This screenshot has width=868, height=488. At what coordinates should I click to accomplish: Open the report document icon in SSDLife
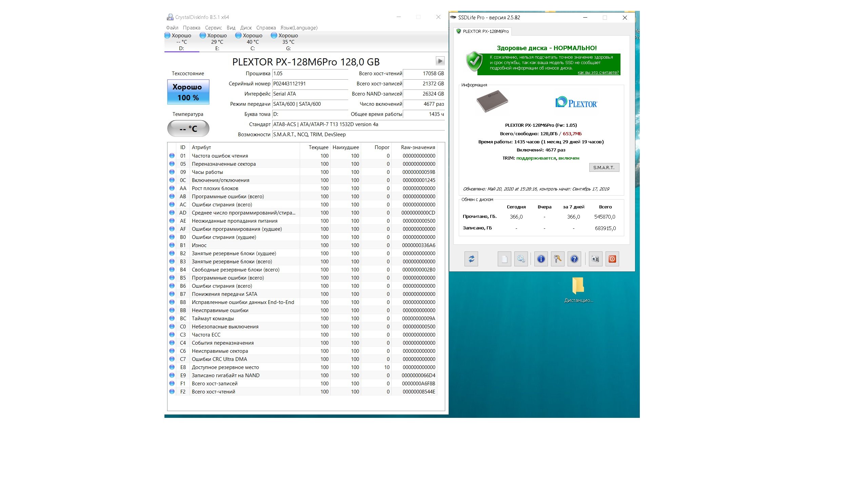[504, 259]
